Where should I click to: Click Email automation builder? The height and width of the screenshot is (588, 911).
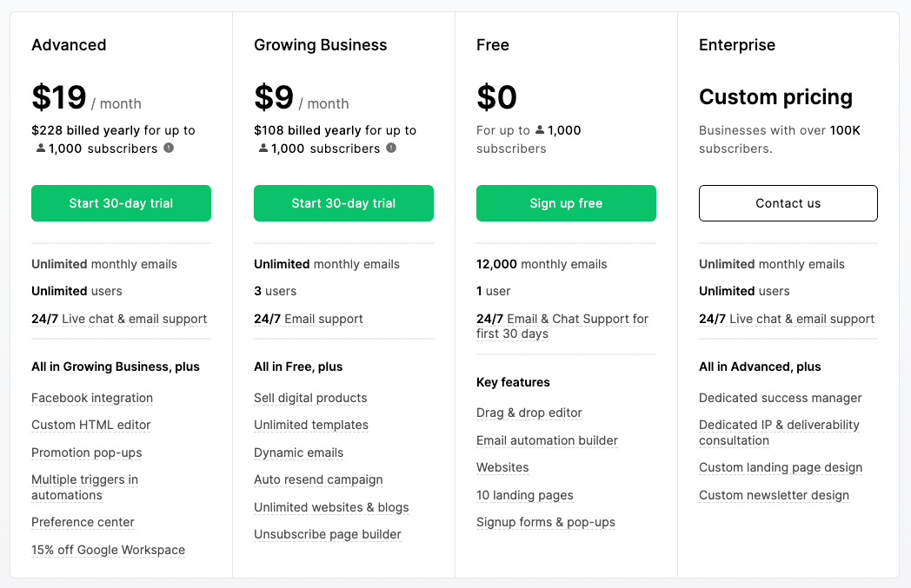(x=547, y=440)
